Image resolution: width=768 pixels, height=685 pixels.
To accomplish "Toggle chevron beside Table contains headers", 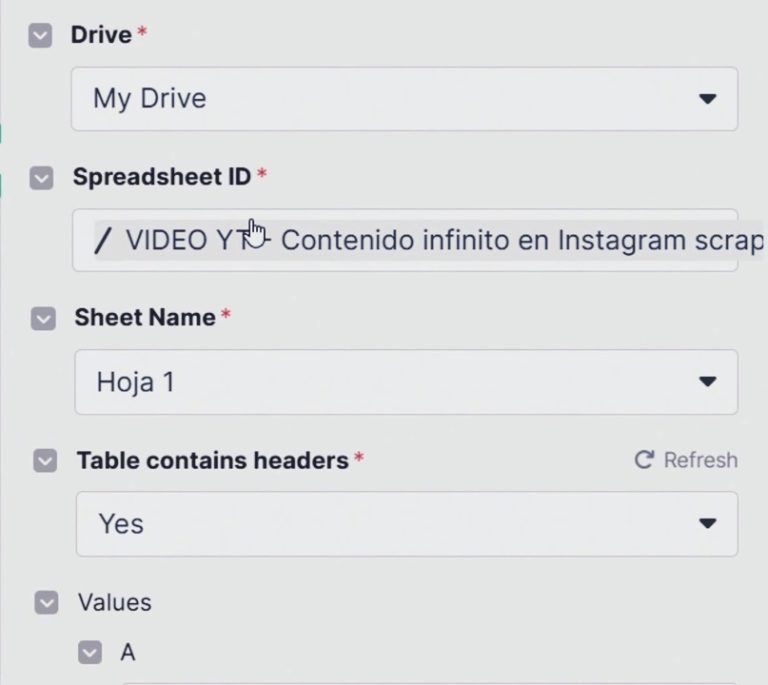I will (45, 461).
